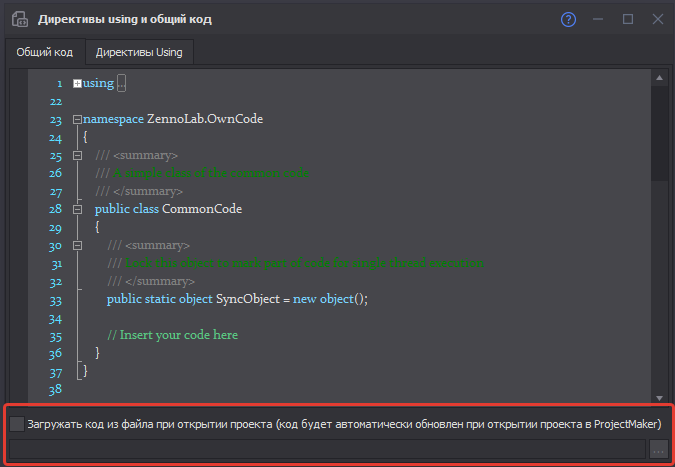The image size is (675, 467).
Task: Click the scrollbar up arrow
Action: point(659,78)
